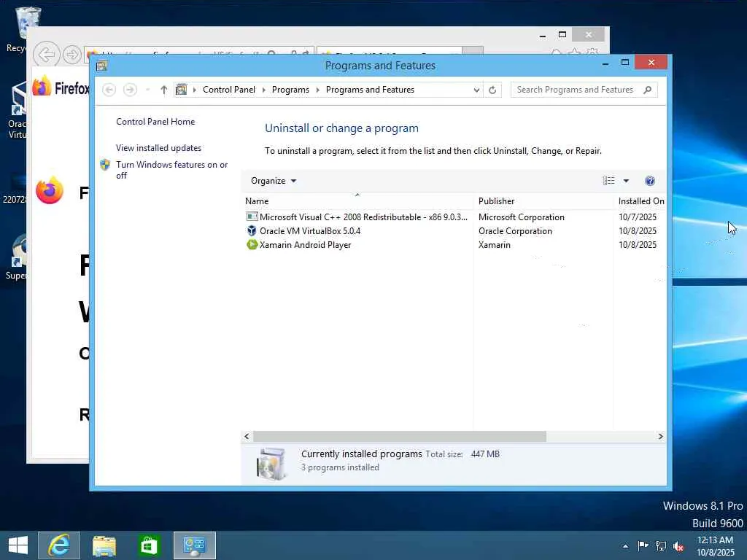Click the shield icon beside Windows features
The image size is (747, 560).
click(x=105, y=165)
